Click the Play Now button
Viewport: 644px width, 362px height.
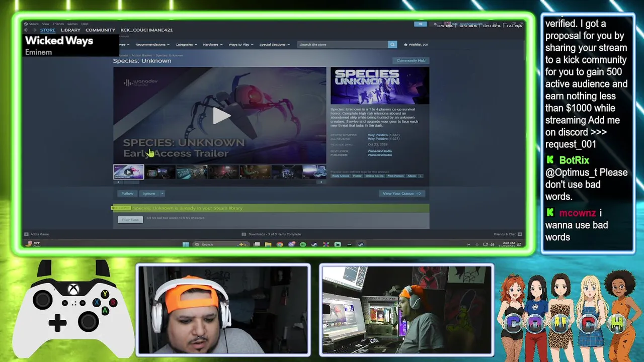point(130,220)
